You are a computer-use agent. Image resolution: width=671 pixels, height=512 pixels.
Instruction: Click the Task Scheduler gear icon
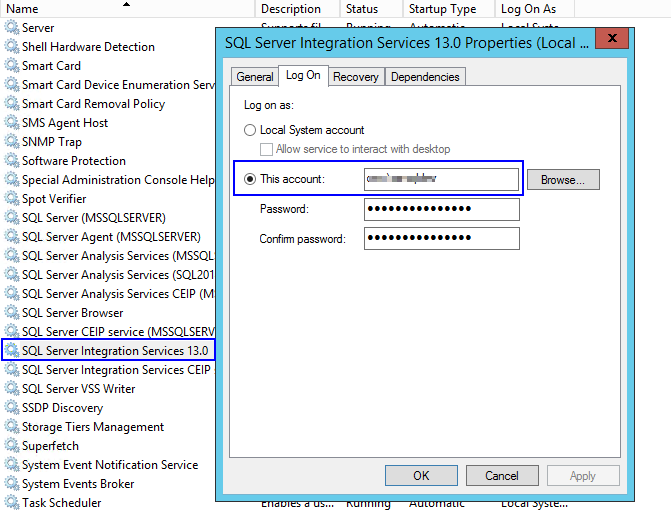coord(12,503)
